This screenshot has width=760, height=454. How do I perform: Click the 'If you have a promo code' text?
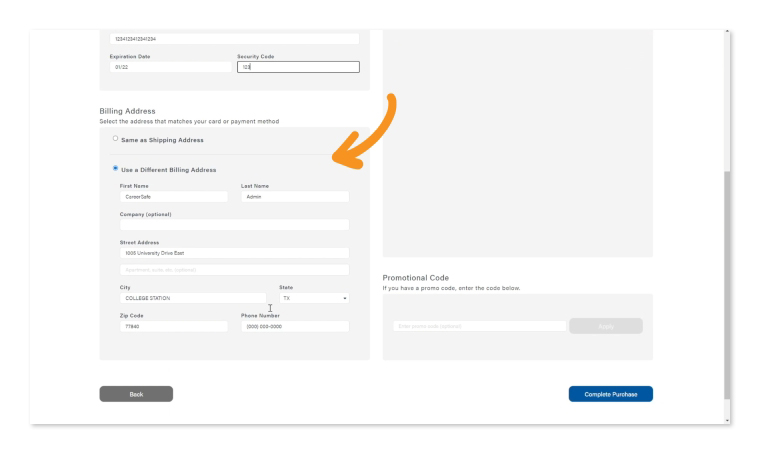(x=451, y=288)
